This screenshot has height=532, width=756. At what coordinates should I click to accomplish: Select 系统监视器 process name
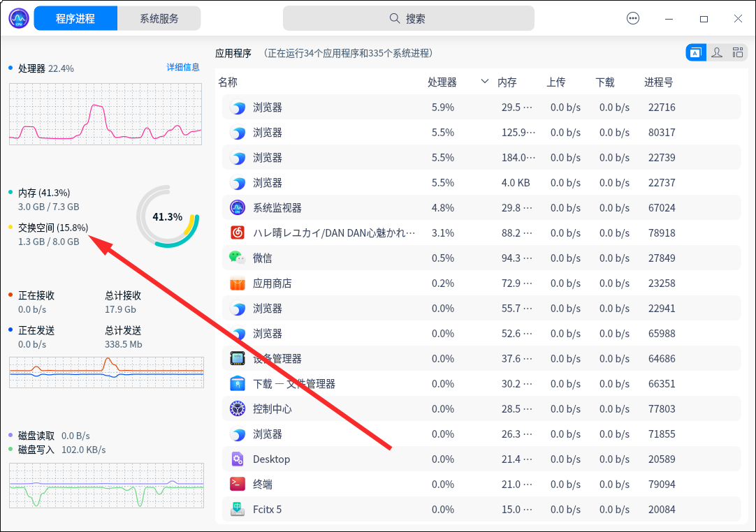[277, 207]
